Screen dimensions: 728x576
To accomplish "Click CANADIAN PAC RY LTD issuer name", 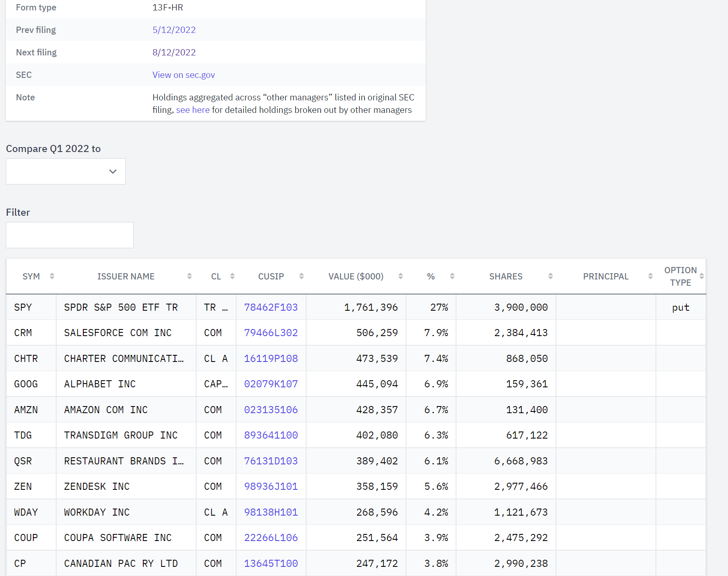I will [x=121, y=564].
